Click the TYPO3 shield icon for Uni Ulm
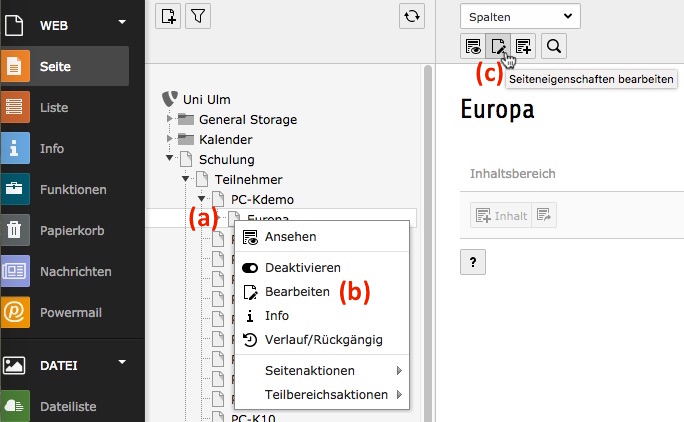This screenshot has height=422, width=684. click(x=170, y=99)
